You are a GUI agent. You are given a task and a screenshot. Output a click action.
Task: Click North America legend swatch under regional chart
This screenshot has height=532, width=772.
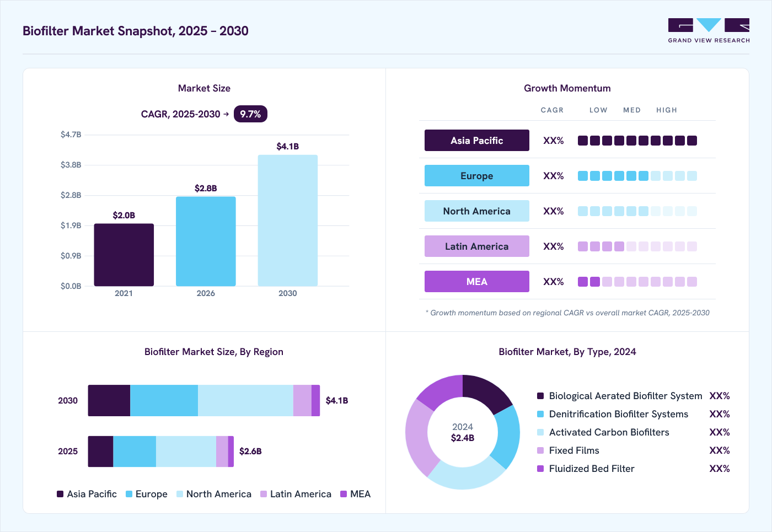point(180,494)
